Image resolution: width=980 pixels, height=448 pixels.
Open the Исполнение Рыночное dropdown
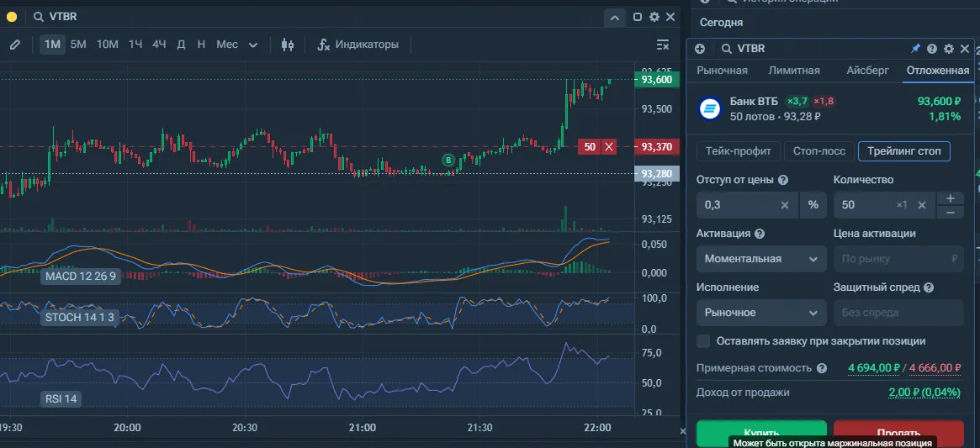[x=761, y=313]
